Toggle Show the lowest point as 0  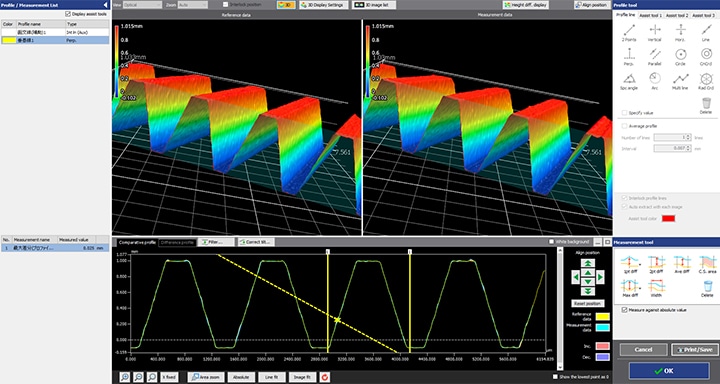click(556, 377)
